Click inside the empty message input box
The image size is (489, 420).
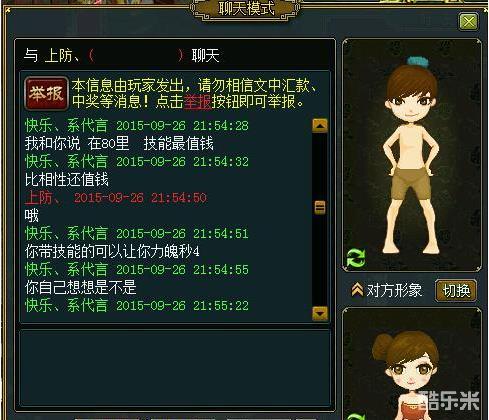pos(175,367)
